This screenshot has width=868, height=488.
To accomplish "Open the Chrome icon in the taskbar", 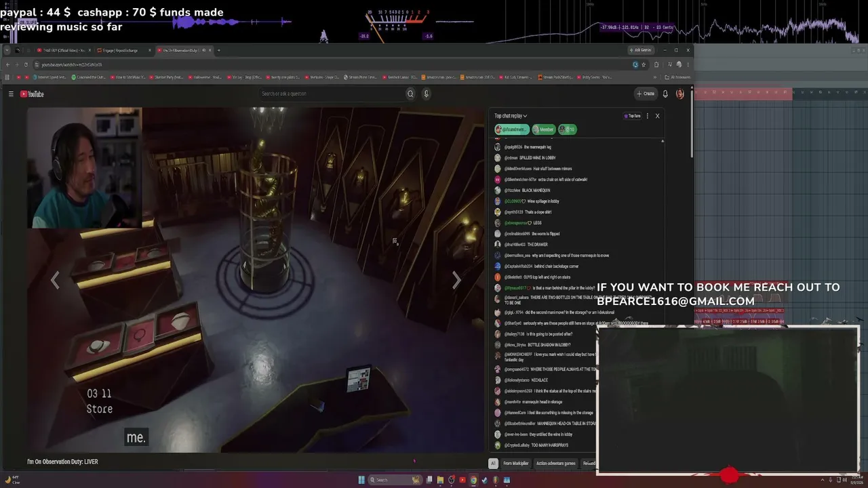I will tap(473, 480).
